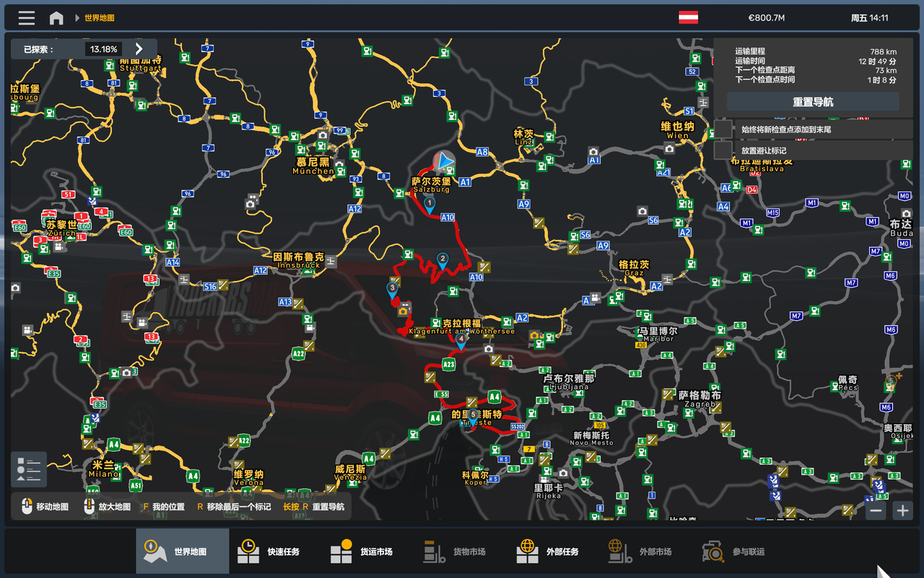Toggle 放置避让标记 checkbox
The image size is (924, 578).
pos(723,150)
